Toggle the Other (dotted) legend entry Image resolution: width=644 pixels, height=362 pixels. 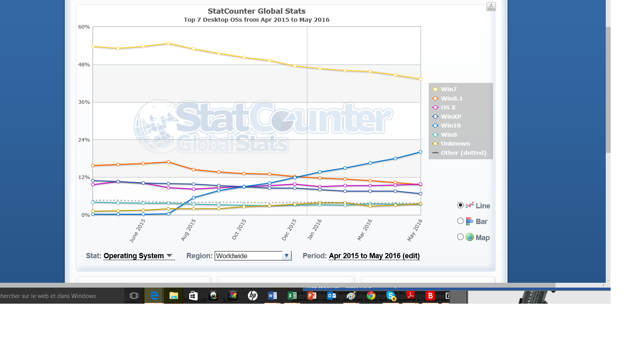[460, 153]
